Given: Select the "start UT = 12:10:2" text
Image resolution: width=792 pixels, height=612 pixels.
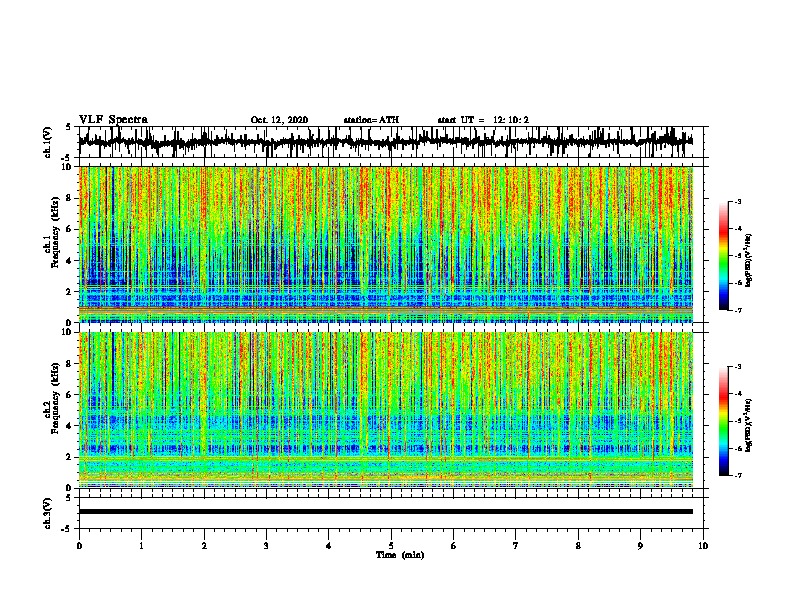Looking at the screenshot, I should tap(483, 120).
